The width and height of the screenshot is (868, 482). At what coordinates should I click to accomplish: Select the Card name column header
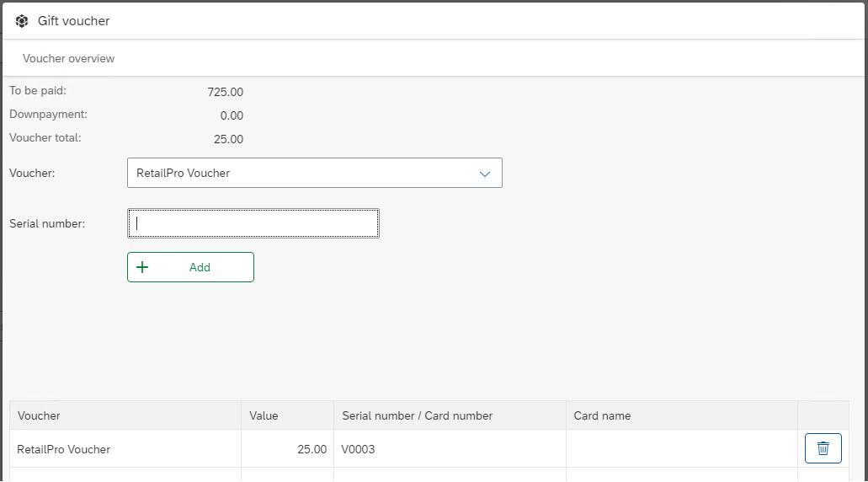click(602, 415)
